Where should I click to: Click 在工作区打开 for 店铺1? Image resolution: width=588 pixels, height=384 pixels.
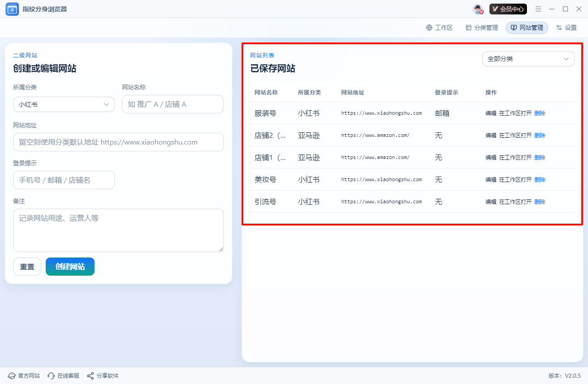tap(515, 158)
